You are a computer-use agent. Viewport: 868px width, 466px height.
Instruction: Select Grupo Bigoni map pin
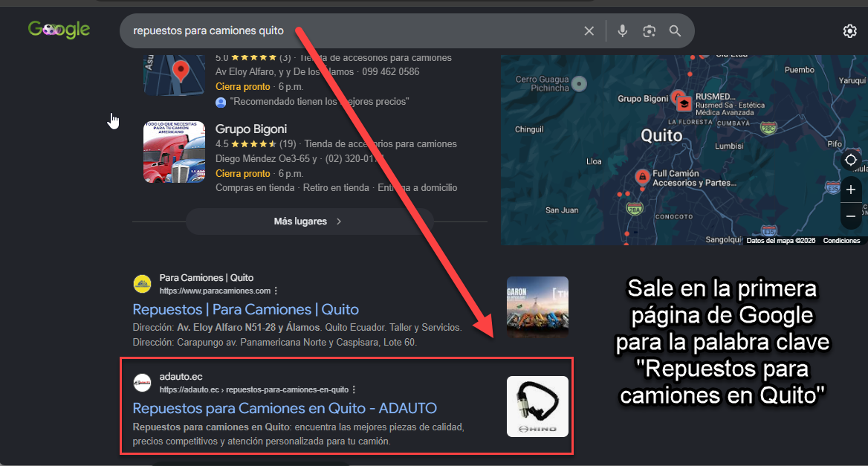tap(677, 97)
